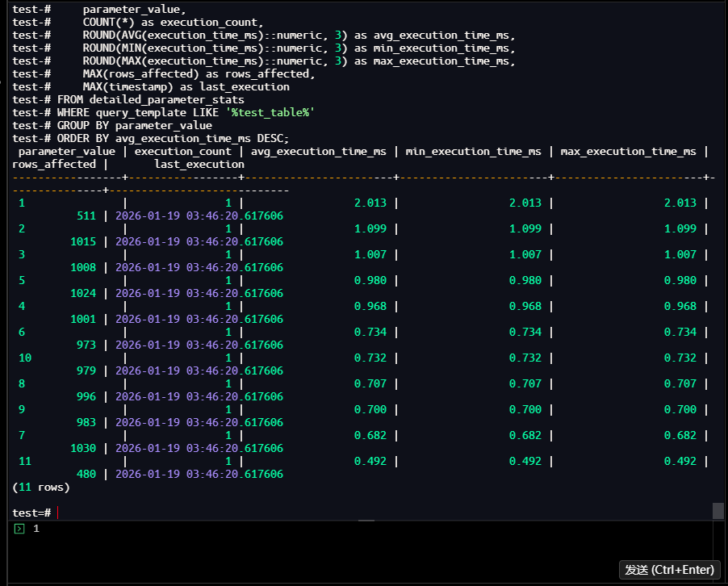The width and height of the screenshot is (728, 586).
Task: Click rows affected value 973
Action: 86,345
